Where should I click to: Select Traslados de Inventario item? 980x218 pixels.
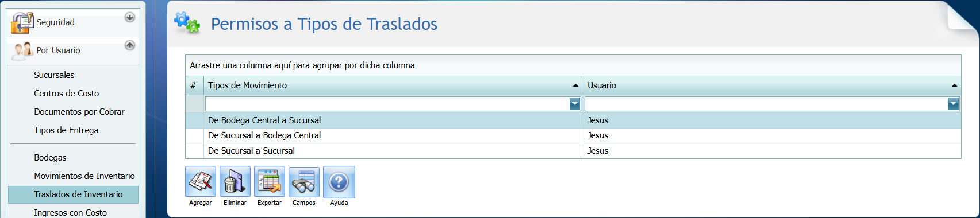[x=74, y=194]
